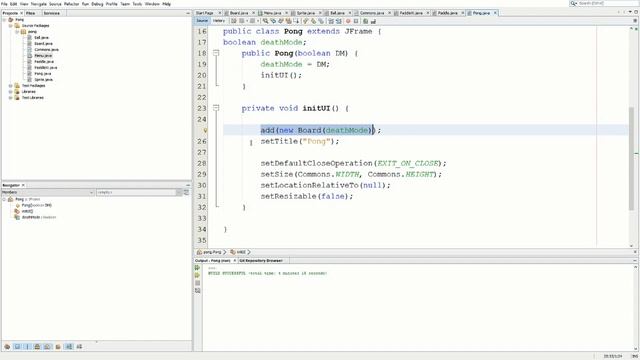
Task: Toggle Show Static Members filter in Navigator
Action: [27, 347]
